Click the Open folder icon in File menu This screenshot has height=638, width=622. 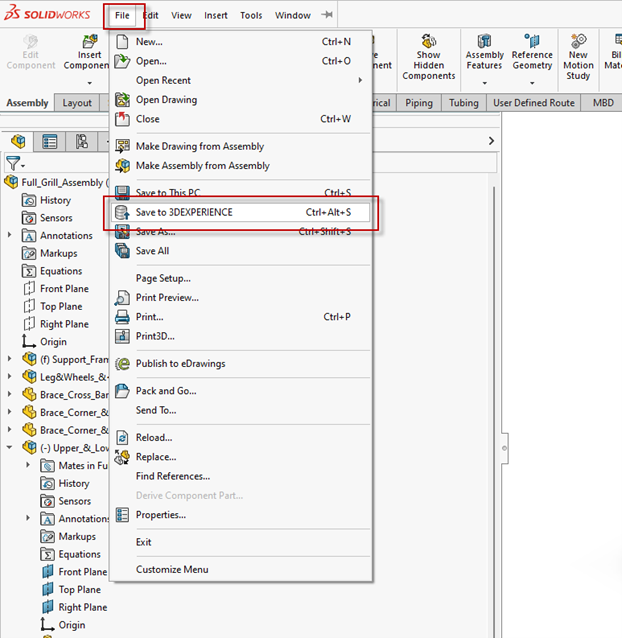pos(122,61)
